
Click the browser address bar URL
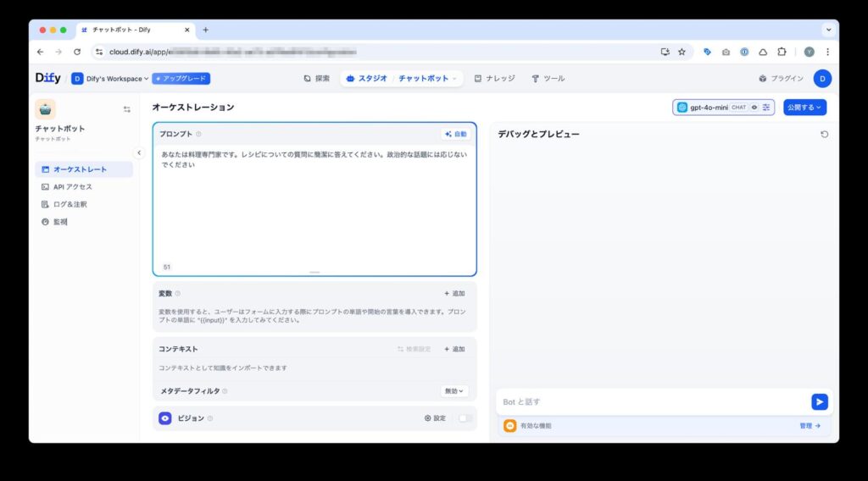coord(232,52)
